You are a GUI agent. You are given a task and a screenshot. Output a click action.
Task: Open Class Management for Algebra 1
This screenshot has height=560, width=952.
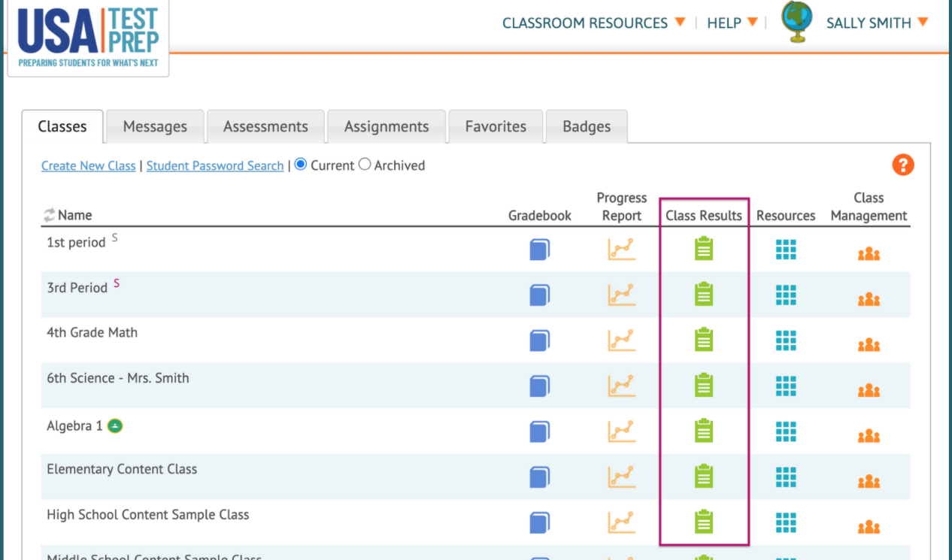point(869,437)
